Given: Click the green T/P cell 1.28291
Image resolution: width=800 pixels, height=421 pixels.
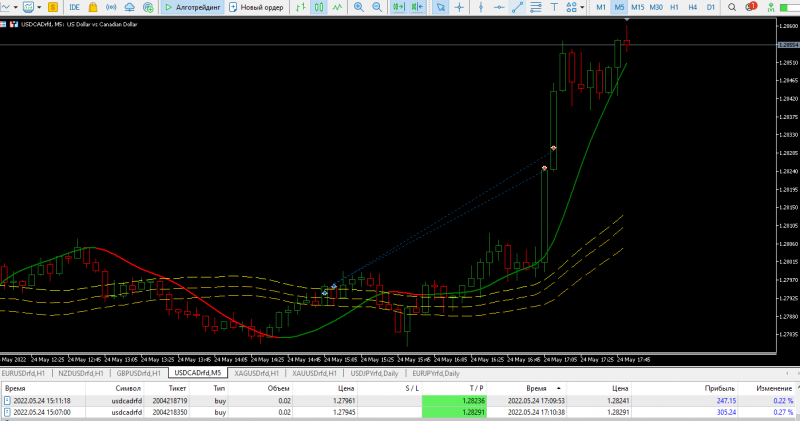Looking at the screenshot, I should click(454, 412).
